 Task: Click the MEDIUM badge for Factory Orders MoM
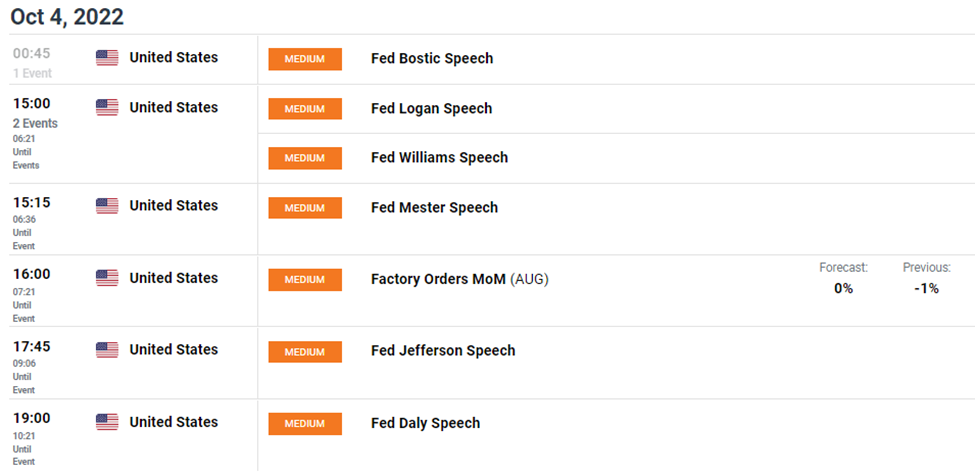point(305,280)
